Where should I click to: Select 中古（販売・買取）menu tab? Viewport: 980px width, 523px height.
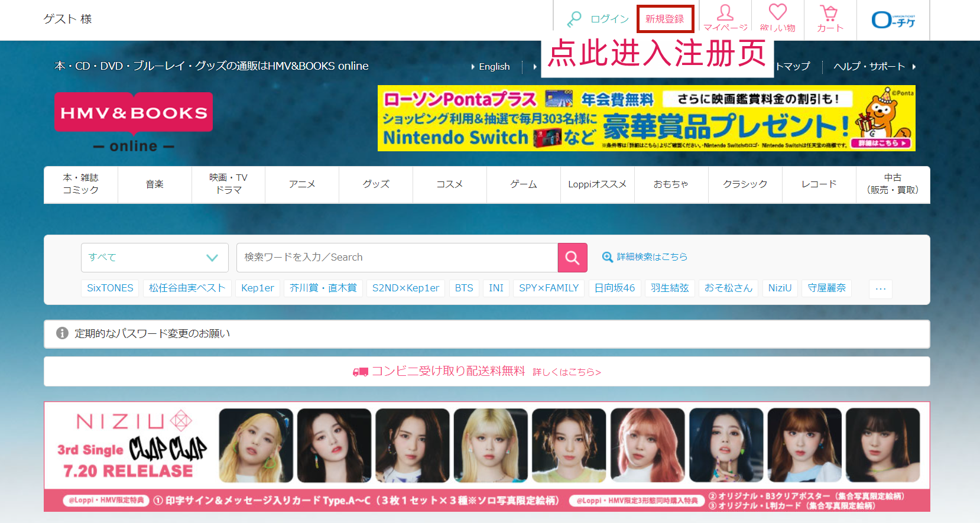[x=893, y=184]
